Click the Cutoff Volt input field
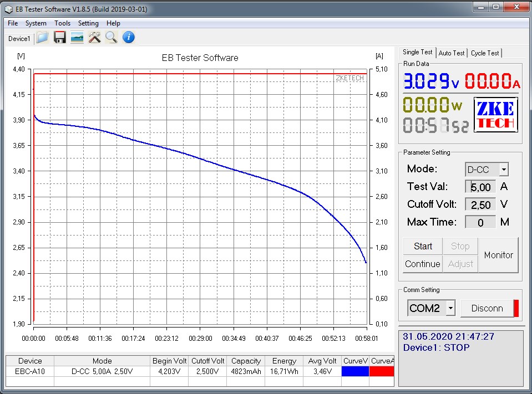 click(480, 204)
